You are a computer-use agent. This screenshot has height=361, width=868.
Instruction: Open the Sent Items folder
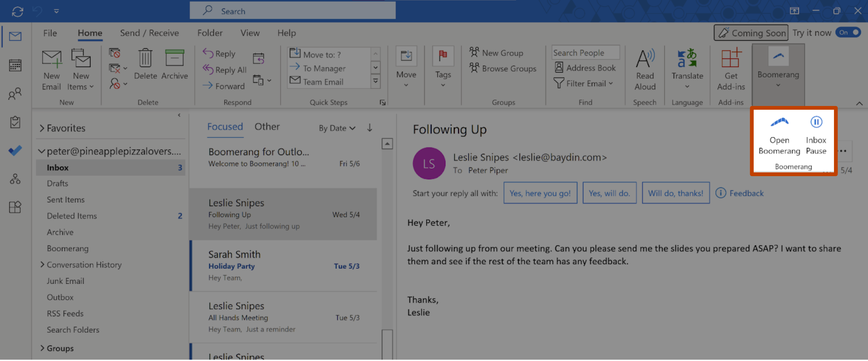[110, 200]
